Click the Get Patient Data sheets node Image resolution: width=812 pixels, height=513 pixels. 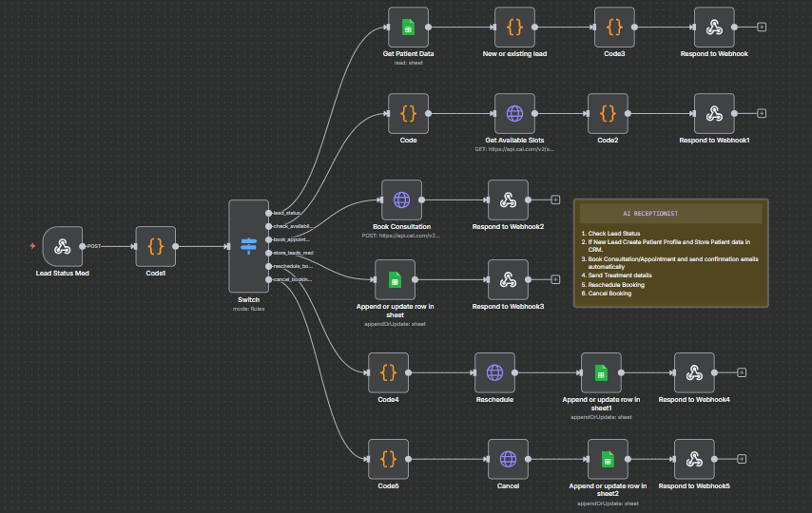pos(408,27)
